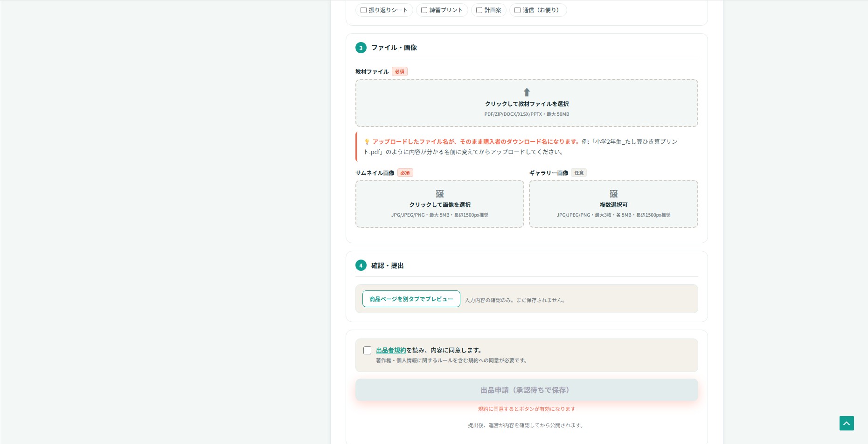The height and width of the screenshot is (444, 868).
Task: Click the 確認・提出 section heading
Action: [388, 265]
